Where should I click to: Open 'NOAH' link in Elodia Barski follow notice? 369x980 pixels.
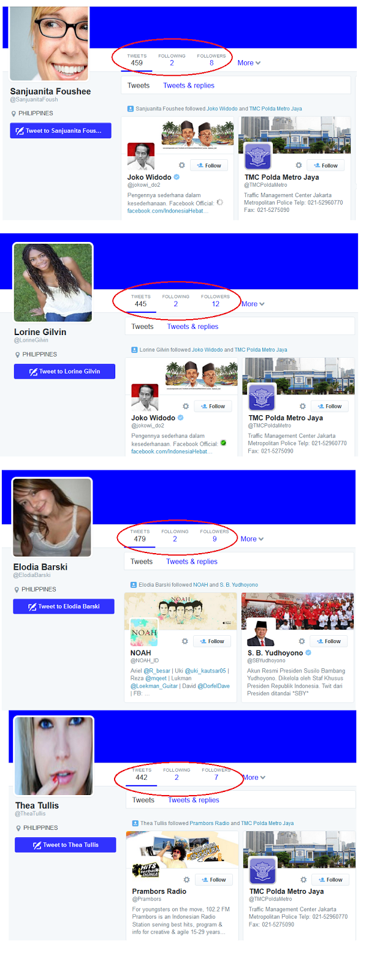(x=200, y=585)
